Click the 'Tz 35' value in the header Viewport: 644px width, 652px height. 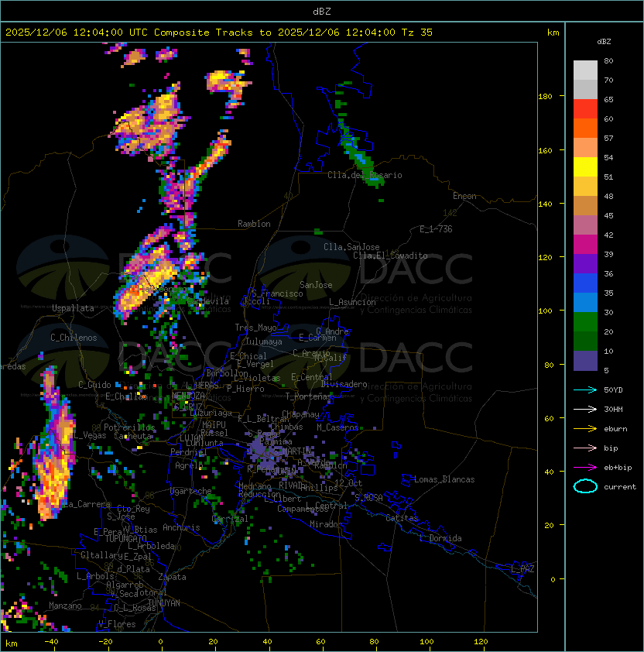tap(417, 33)
